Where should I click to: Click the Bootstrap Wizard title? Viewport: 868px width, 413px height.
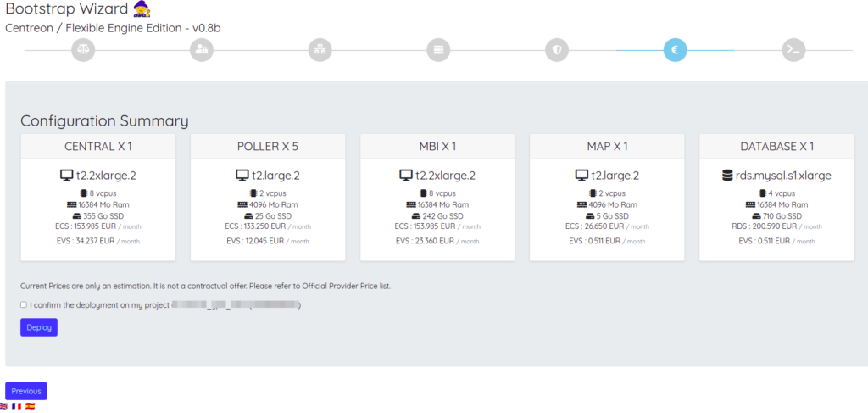[68, 8]
